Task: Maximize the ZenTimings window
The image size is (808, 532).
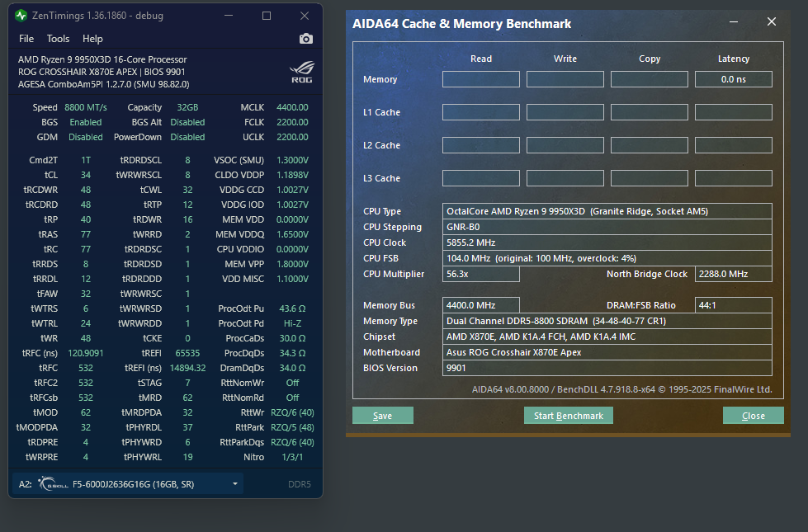Action: 267,16
